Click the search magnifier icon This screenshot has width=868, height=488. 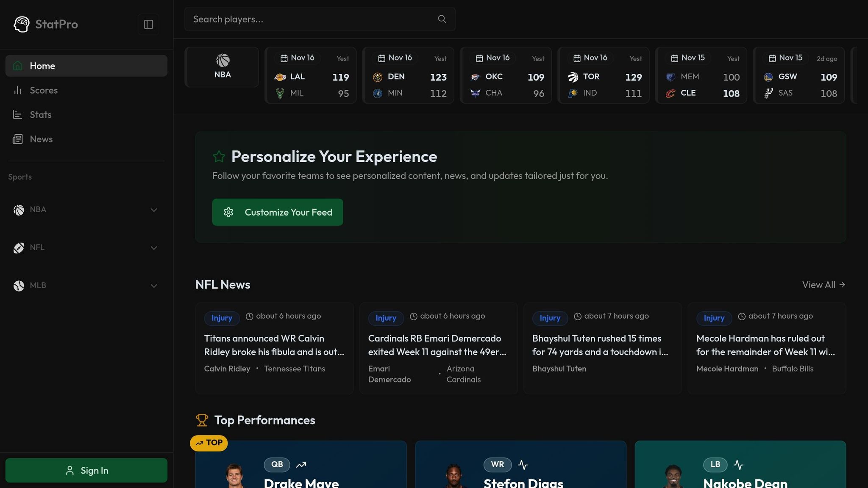click(x=441, y=19)
